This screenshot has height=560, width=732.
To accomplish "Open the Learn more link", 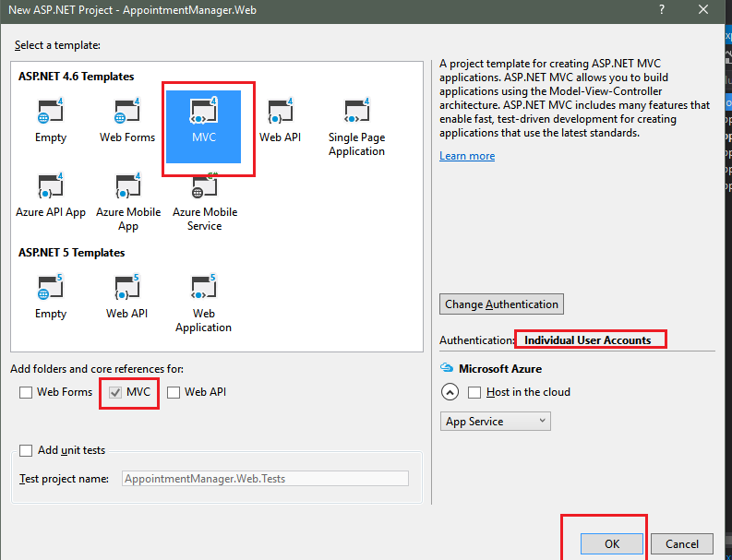I will 467,156.
